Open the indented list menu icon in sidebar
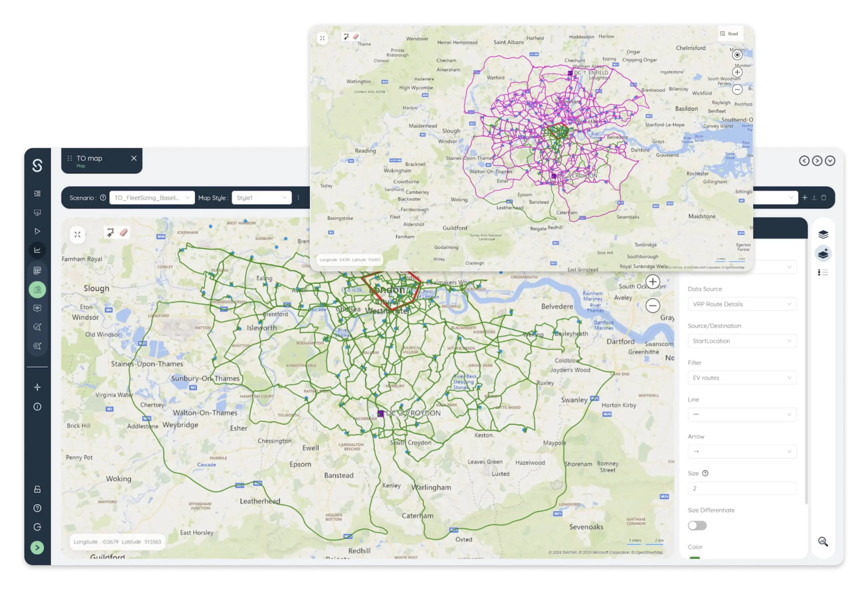868x590 pixels. (x=37, y=193)
